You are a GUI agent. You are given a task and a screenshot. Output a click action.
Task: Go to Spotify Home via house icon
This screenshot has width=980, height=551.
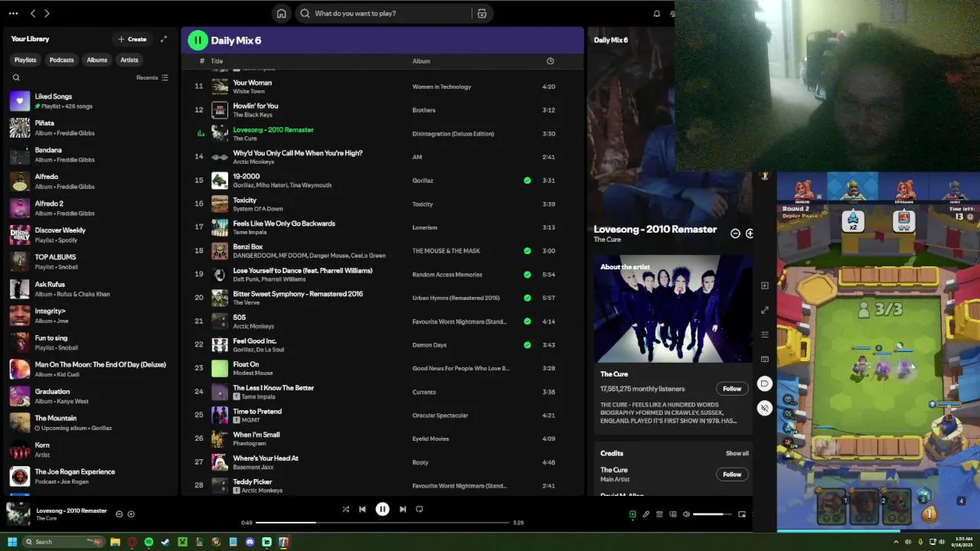282,13
